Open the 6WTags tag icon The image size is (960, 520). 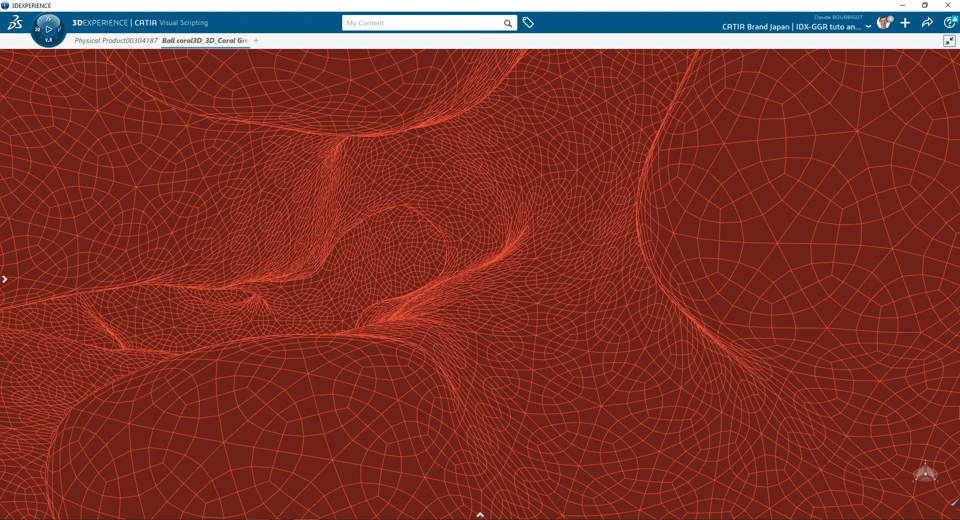(528, 23)
